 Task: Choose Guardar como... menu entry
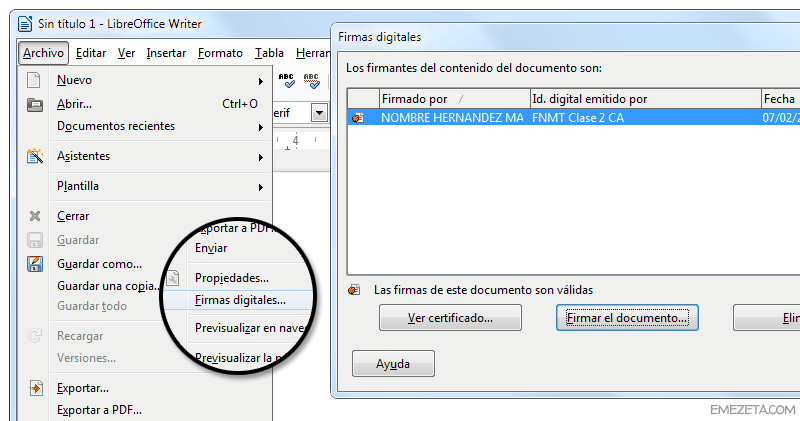(x=99, y=264)
